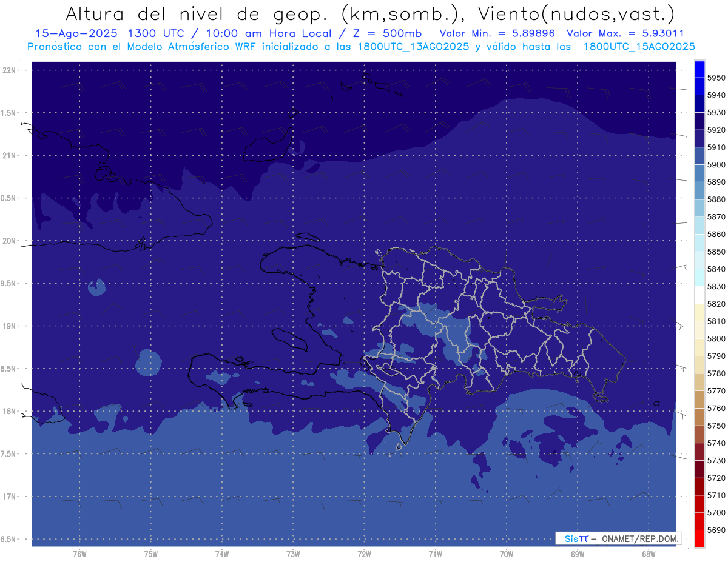Viewport: 728px width, 562px height.
Task: Click the '20N' latitude label
Action: (x=10, y=241)
